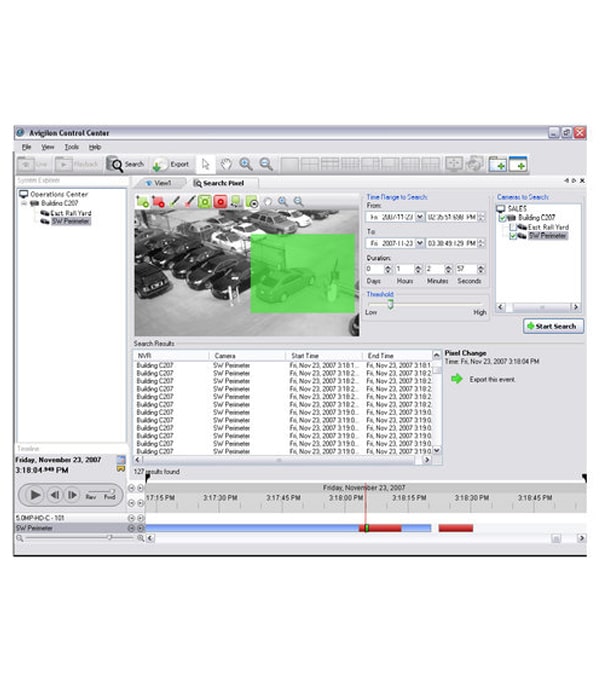This screenshot has height=700, width=600.
Task: Click the End Time column header
Action: 397,356
